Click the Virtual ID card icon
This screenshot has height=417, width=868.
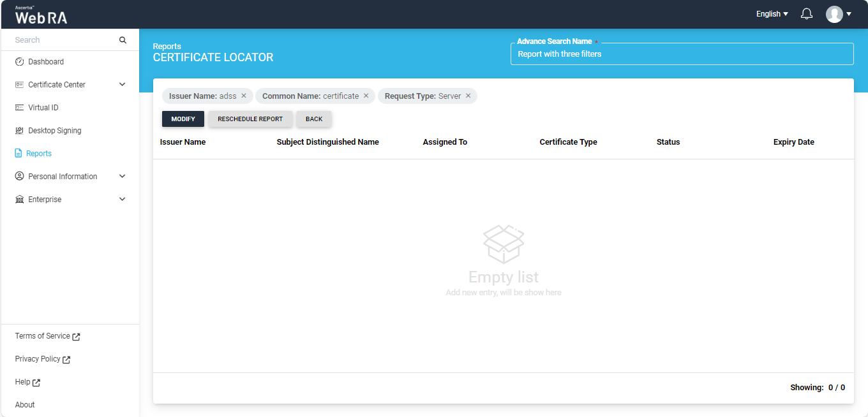pos(19,108)
